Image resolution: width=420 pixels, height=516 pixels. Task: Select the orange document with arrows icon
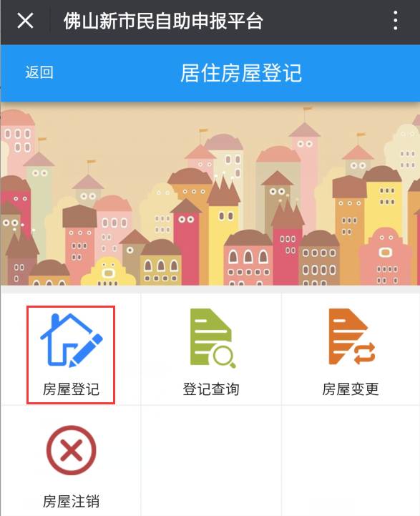351,336
